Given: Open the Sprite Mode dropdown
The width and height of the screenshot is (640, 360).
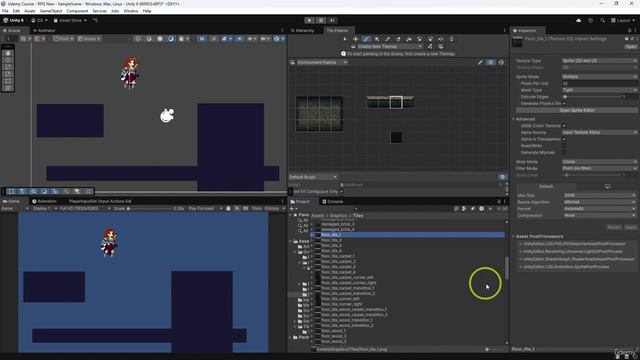Looking at the screenshot, I should tap(599, 77).
